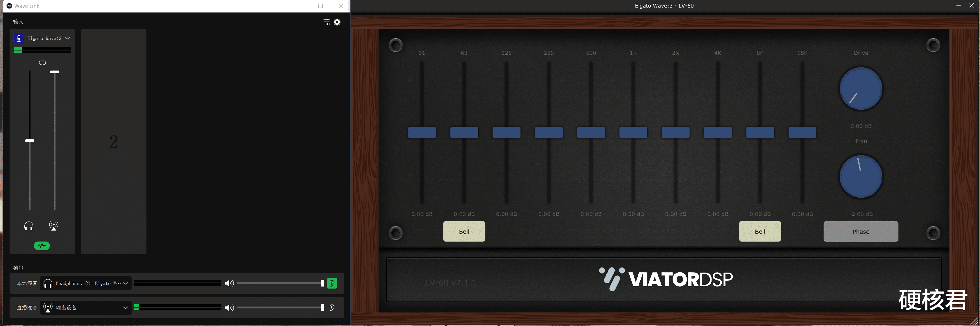Open the Wave Link settings gear
This screenshot has width=980, height=326.
click(337, 22)
